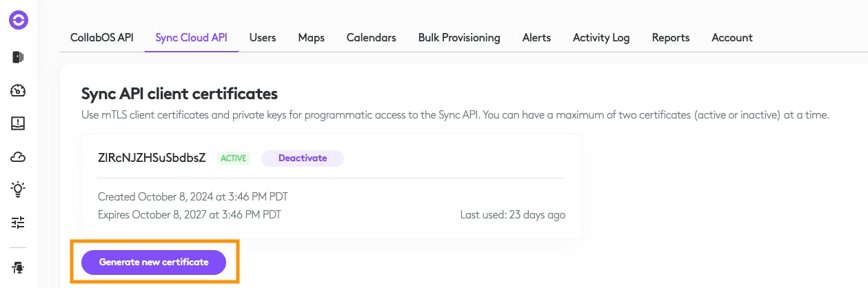
Task: Select the Sync Cloud API tab
Action: click(192, 37)
